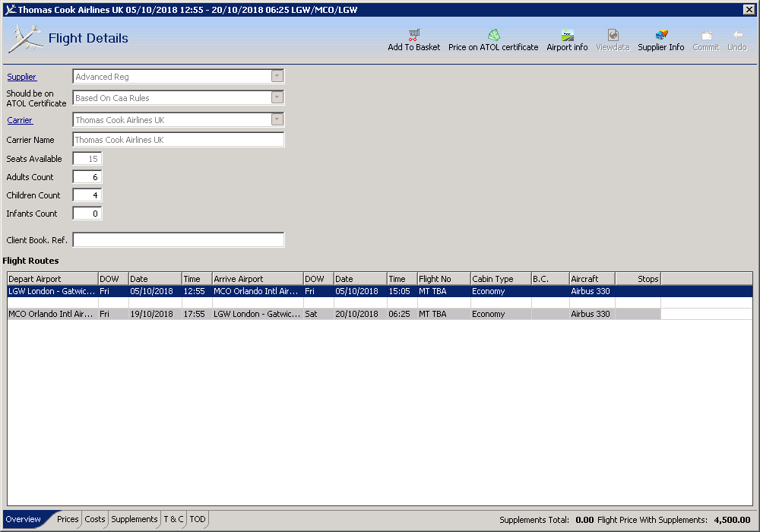Click the Stops column header

click(638, 279)
